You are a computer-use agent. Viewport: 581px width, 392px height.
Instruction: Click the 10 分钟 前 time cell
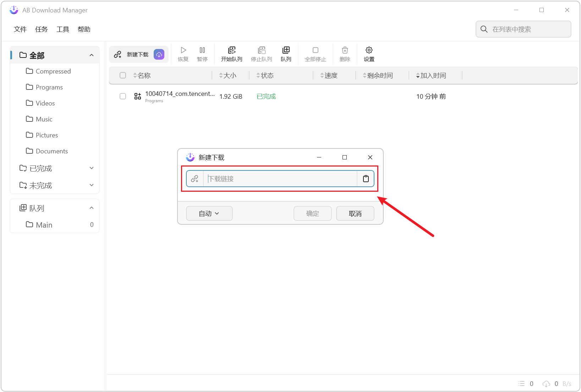pyautogui.click(x=431, y=96)
